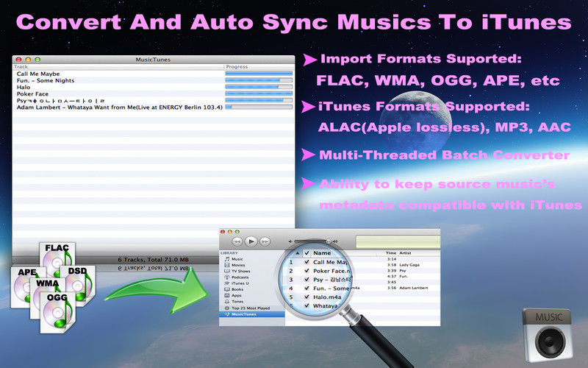Select the Halo track row in MusicTunes
The height and width of the screenshot is (368, 588).
pyautogui.click(x=154, y=88)
